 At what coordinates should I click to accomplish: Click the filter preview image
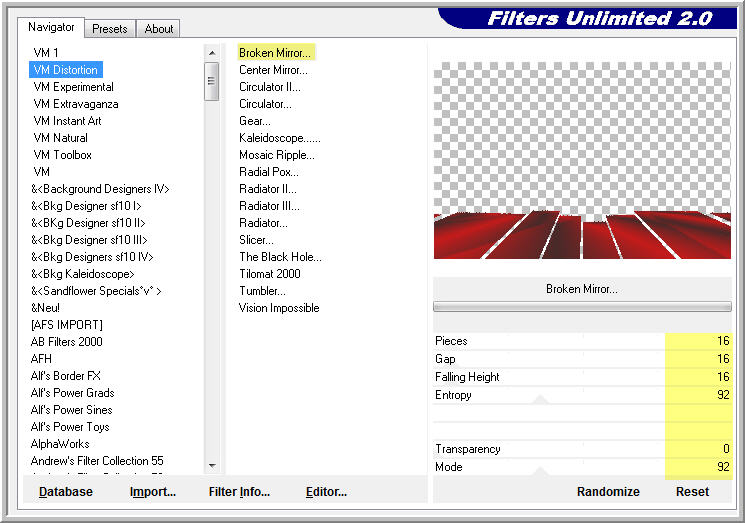(x=582, y=161)
